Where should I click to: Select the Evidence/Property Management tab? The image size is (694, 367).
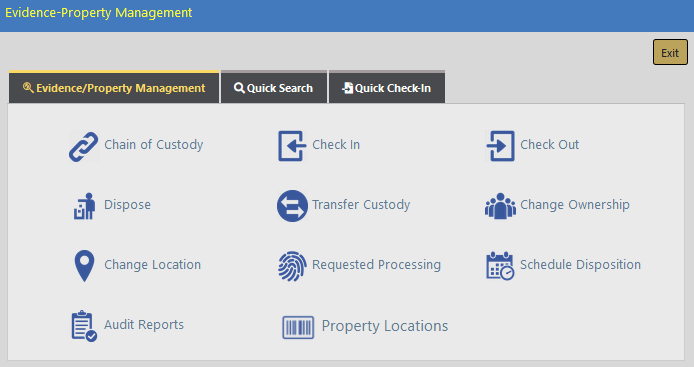(x=114, y=88)
